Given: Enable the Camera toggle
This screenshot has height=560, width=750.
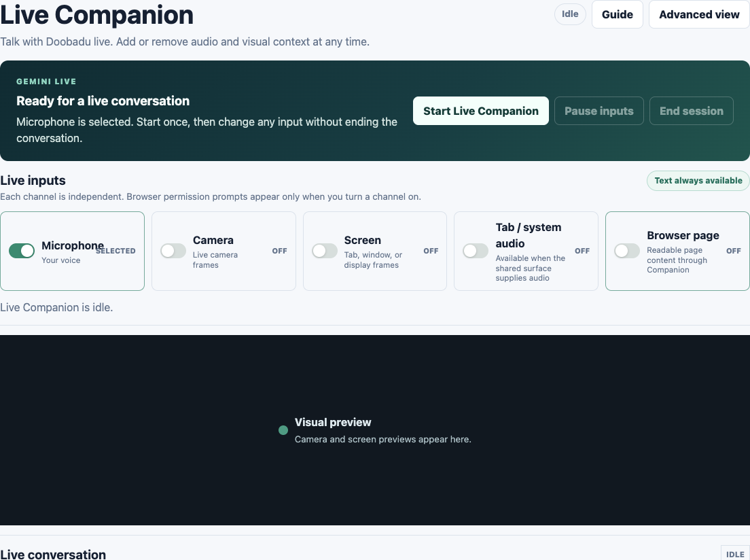Looking at the screenshot, I should click(x=173, y=251).
